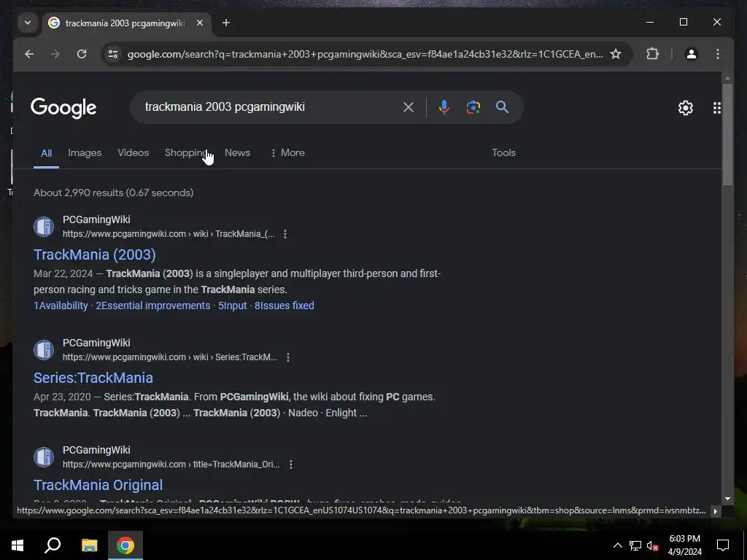Open the tab search dropdown arrow
Viewport: 747px width, 560px height.
pos(28,23)
